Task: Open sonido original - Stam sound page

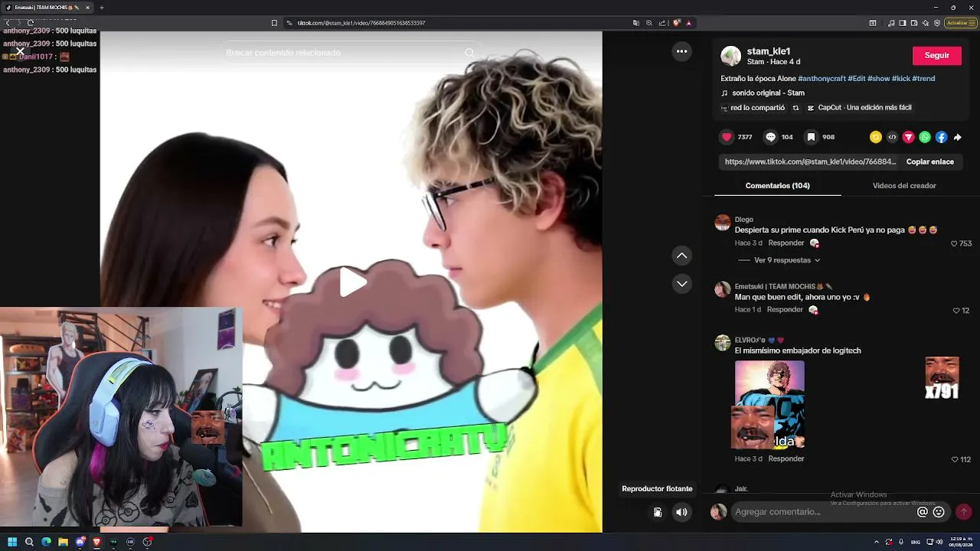Action: (x=768, y=93)
